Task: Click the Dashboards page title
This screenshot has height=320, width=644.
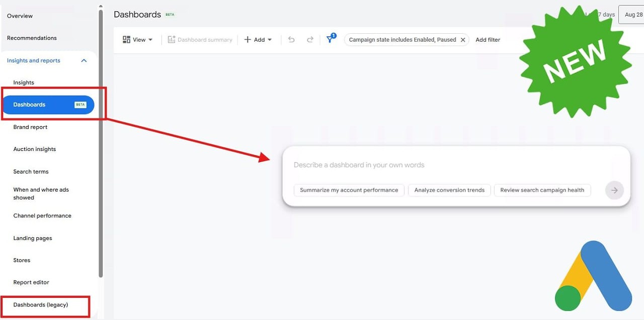Action: tap(137, 15)
